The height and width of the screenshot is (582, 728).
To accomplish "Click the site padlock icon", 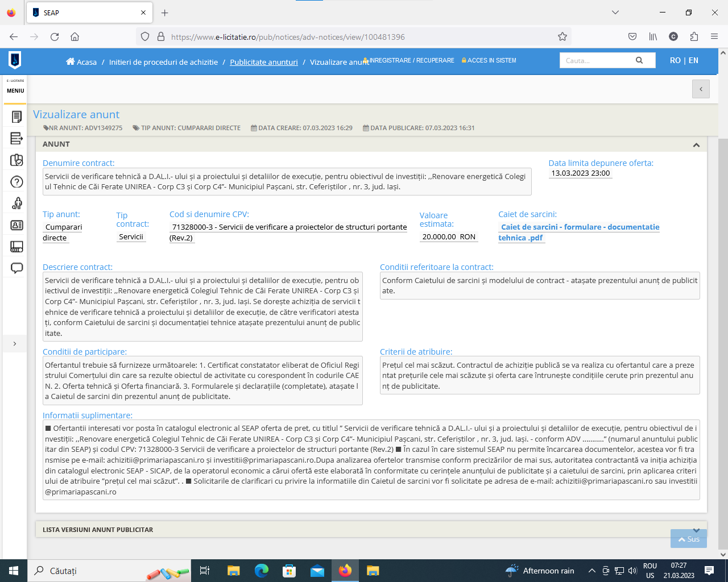I will tap(161, 36).
